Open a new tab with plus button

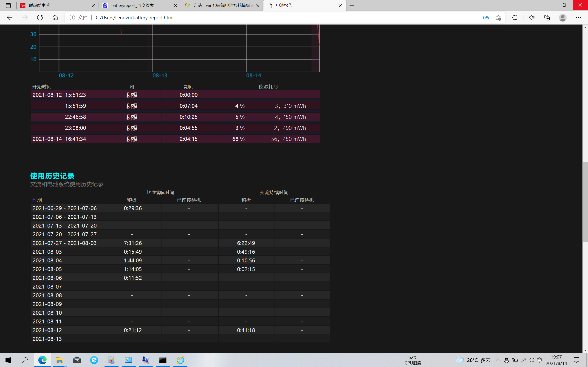click(352, 5)
